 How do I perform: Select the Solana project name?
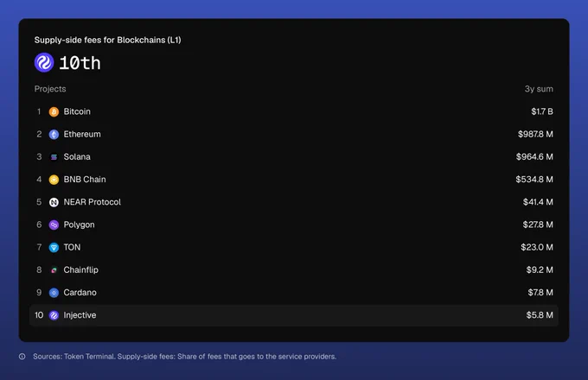(77, 157)
